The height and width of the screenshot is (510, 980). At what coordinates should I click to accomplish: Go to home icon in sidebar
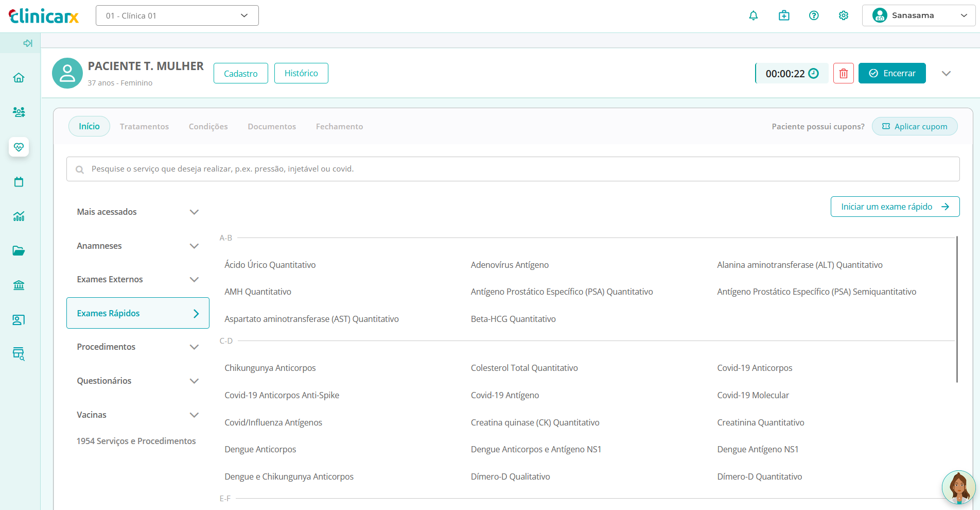(x=19, y=78)
